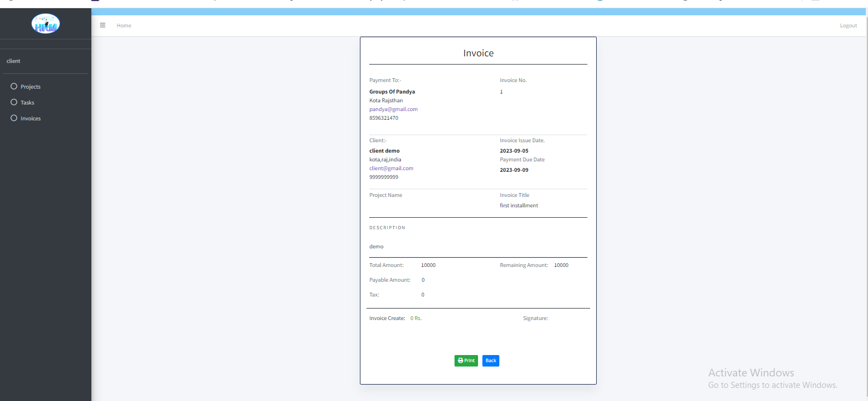Image resolution: width=868 pixels, height=401 pixels.
Task: Click the Tax value 0
Action: 423,295
